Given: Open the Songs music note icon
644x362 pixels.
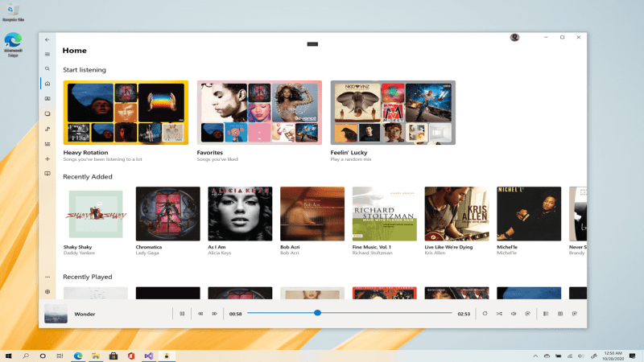Looking at the screenshot, I should 47,129.
